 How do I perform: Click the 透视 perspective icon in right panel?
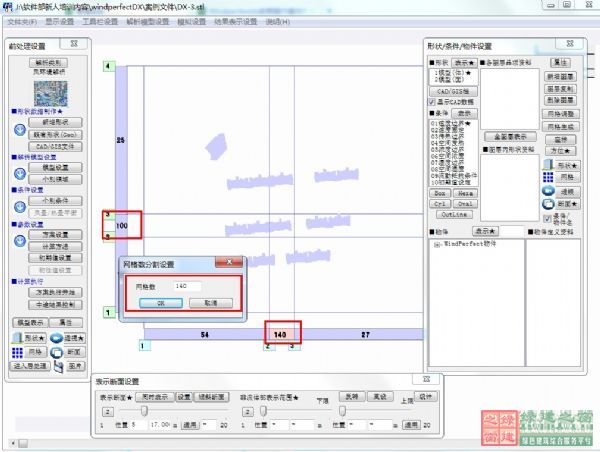(548, 190)
